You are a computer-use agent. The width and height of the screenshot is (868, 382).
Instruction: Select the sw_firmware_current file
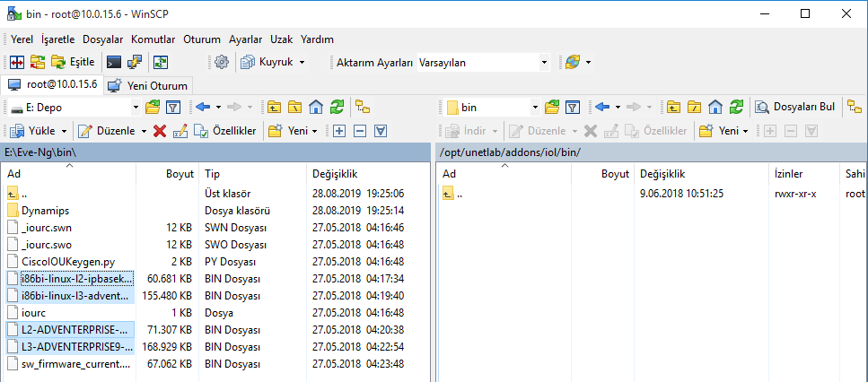coord(75,364)
